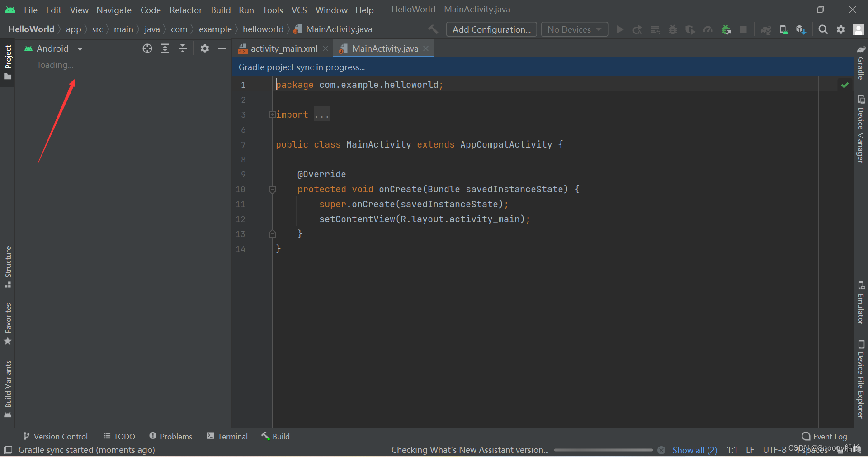Open Project panel options gear
The width and height of the screenshot is (868, 457).
(205, 48)
